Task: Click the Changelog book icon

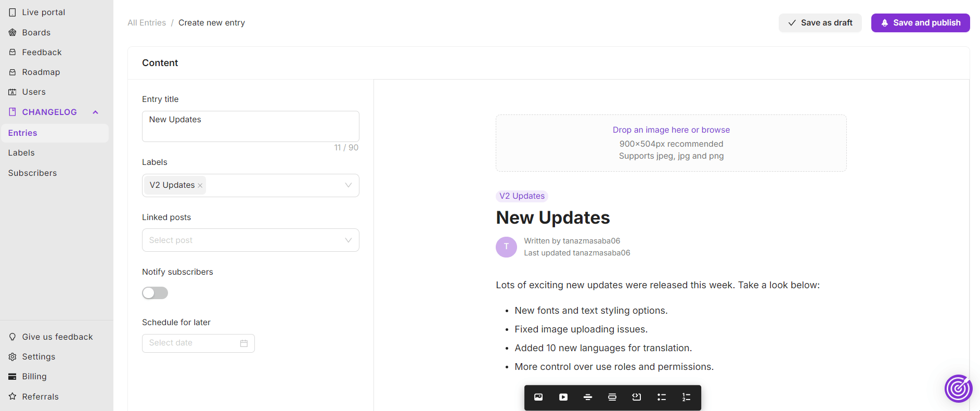Action: 12,112
